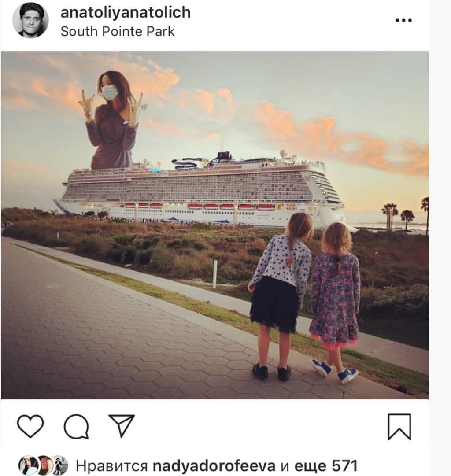Like the post with the heart icon
This screenshot has width=451, height=476.
click(30, 426)
